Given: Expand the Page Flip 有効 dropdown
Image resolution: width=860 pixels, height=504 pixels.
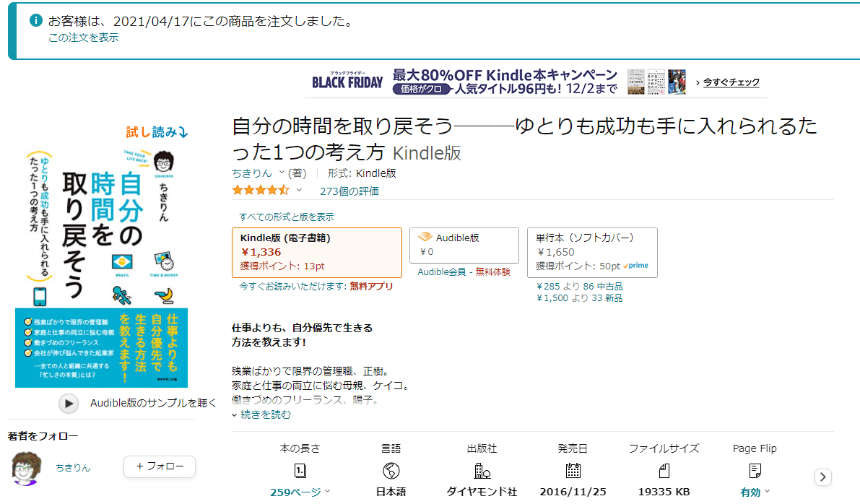Looking at the screenshot, I should 755,492.
